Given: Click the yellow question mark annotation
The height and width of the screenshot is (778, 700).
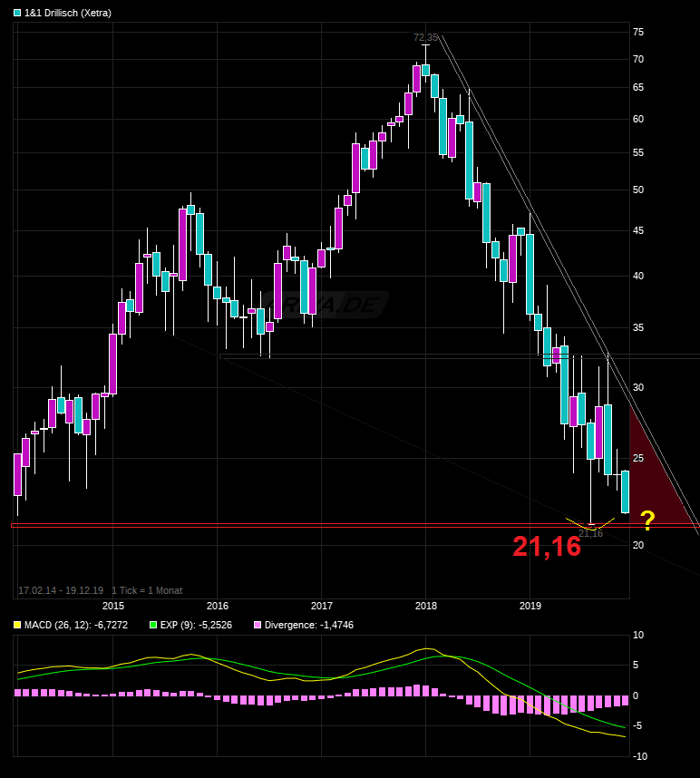Looking at the screenshot, I should 647,520.
